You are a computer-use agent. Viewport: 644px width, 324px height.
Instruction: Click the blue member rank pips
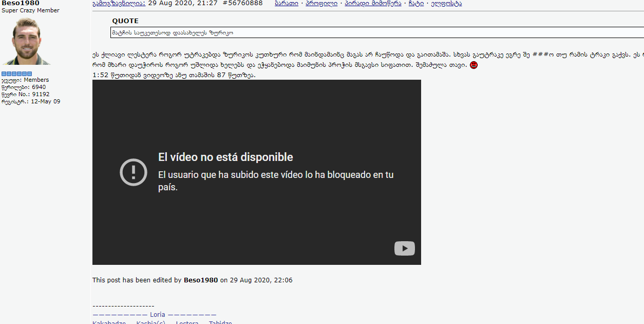(17, 74)
